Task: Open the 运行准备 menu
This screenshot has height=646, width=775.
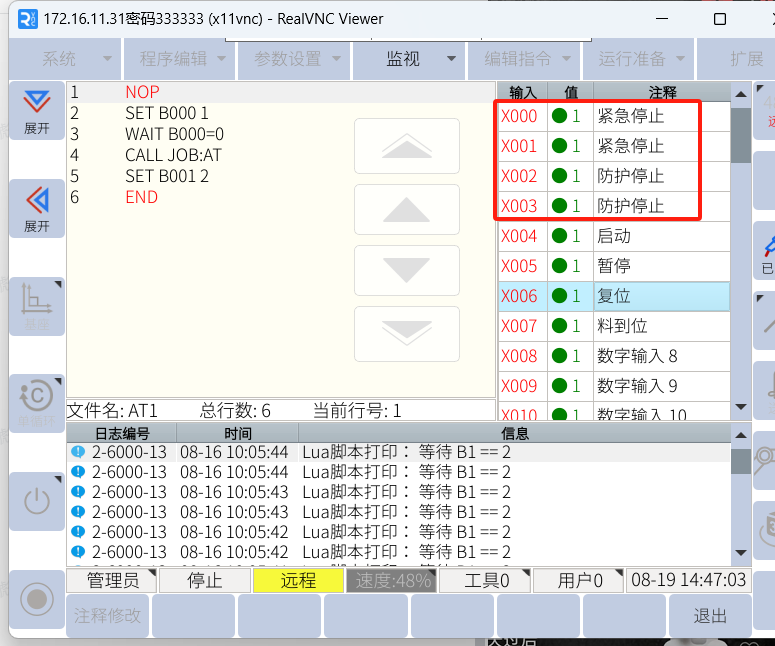Action: (640, 59)
